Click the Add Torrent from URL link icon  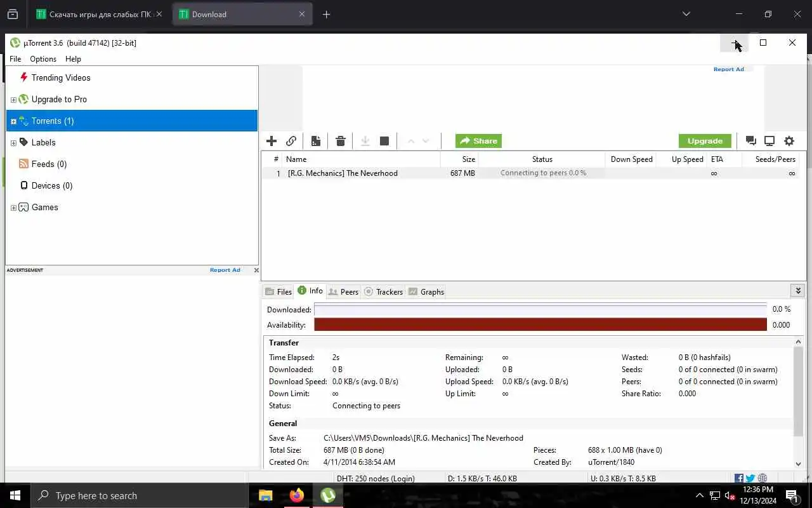coord(291,141)
